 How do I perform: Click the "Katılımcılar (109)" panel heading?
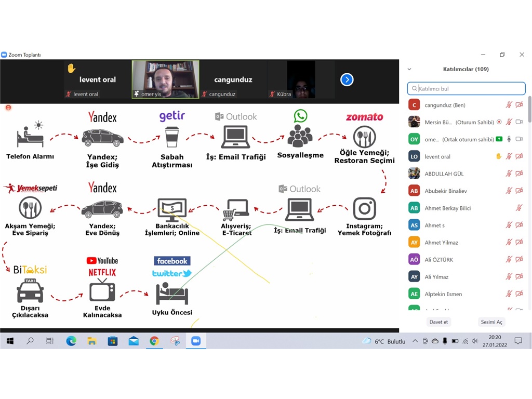[466, 69]
